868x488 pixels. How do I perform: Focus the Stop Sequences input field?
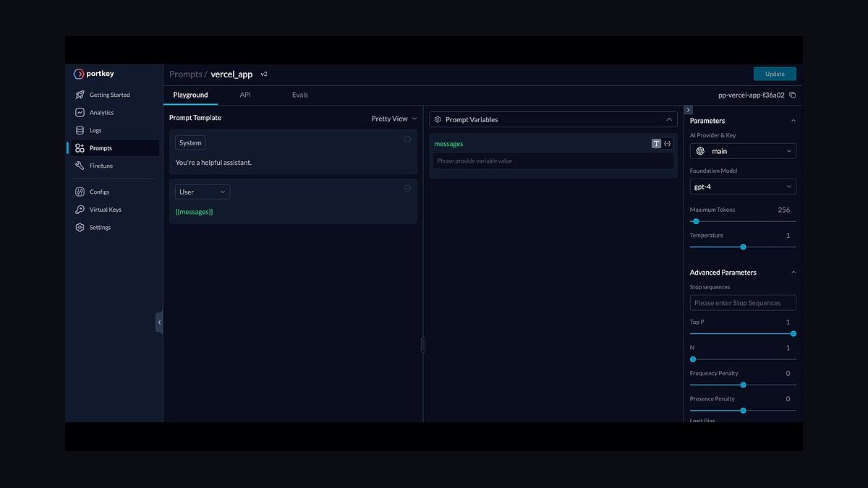tap(743, 303)
